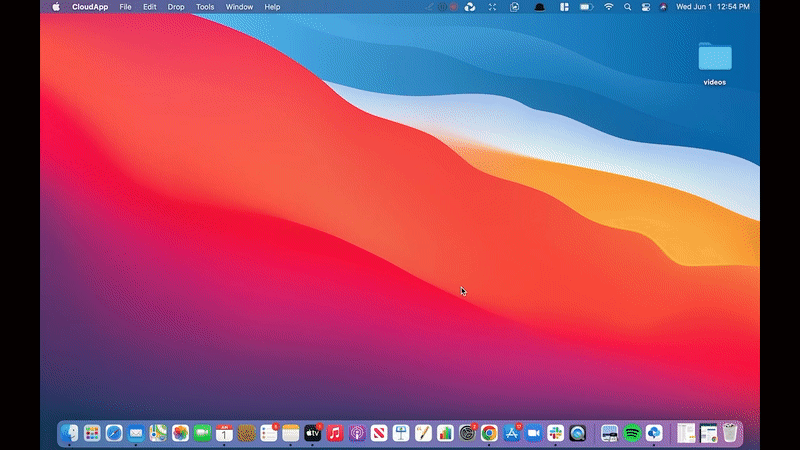Launch Safari from the Dock

pos(114,433)
